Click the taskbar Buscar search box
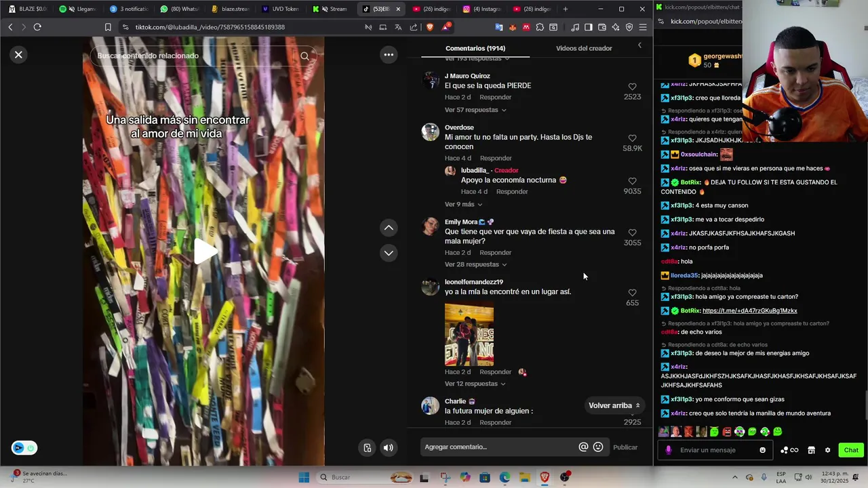 pos(365,477)
